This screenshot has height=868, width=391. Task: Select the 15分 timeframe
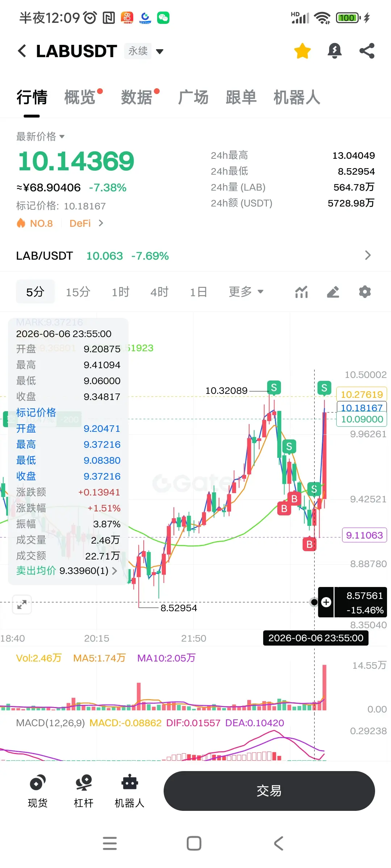click(78, 292)
